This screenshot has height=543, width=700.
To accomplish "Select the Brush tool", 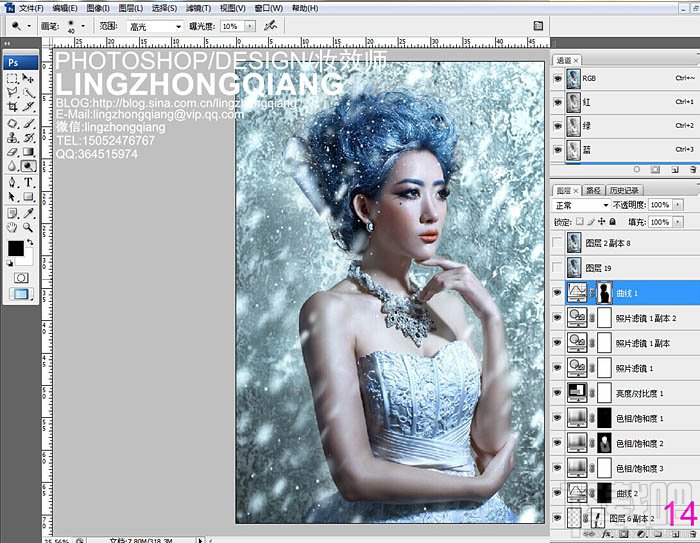I will coord(28,123).
